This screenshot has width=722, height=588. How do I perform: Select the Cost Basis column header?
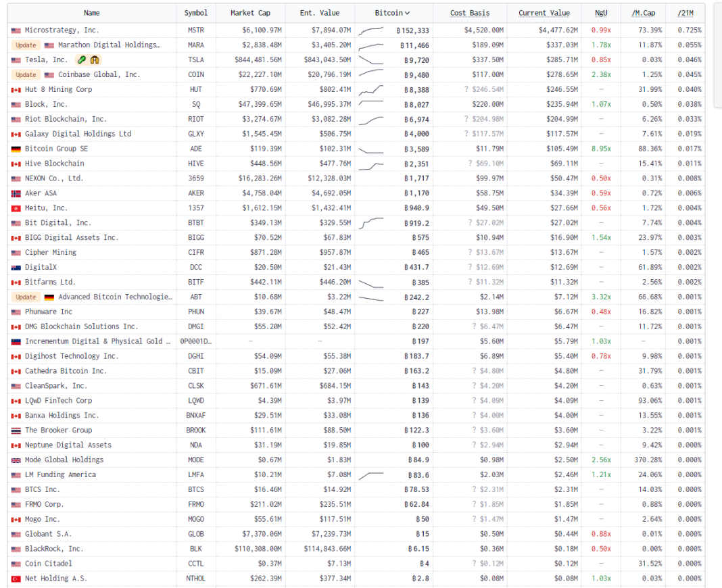[x=470, y=13]
